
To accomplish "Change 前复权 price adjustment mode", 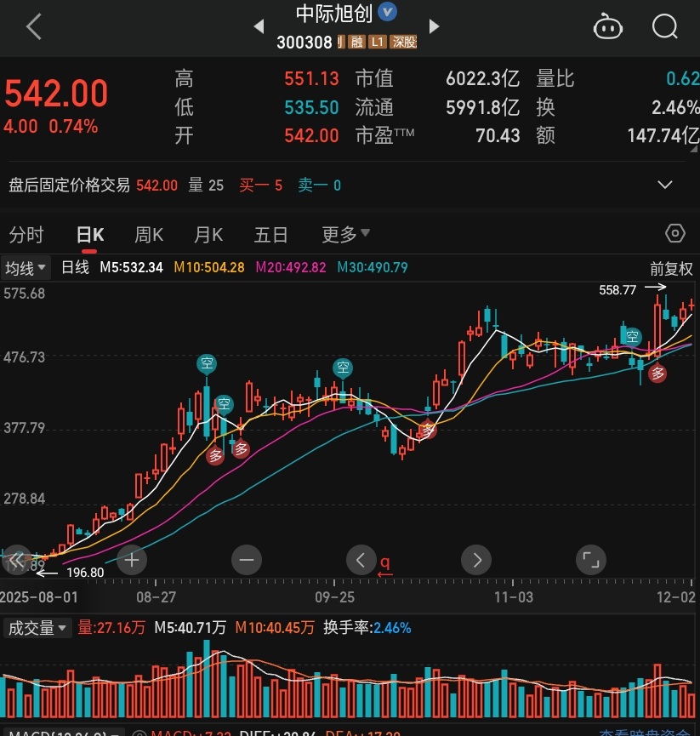I will [x=671, y=269].
